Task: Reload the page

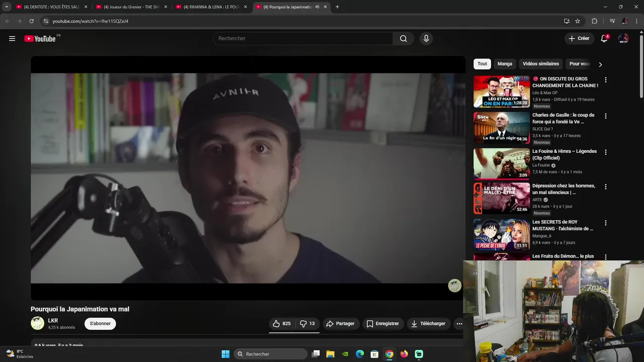Action: (31, 21)
